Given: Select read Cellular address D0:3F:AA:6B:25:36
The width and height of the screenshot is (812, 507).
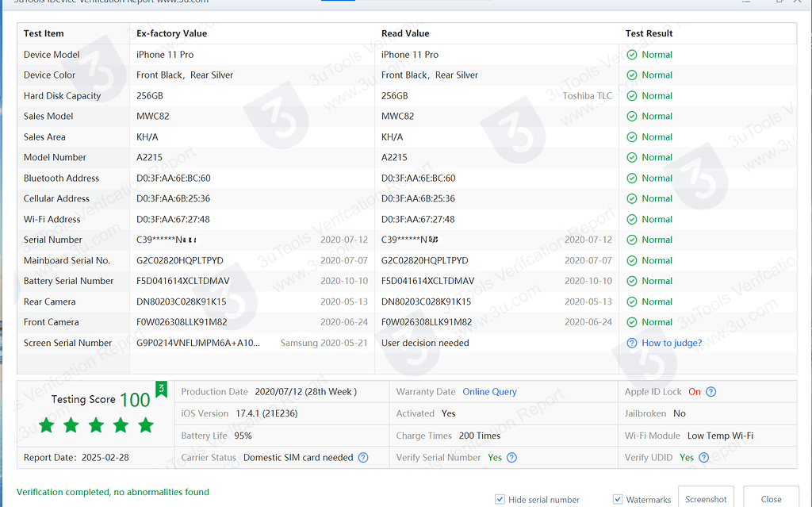Looking at the screenshot, I should [x=418, y=198].
